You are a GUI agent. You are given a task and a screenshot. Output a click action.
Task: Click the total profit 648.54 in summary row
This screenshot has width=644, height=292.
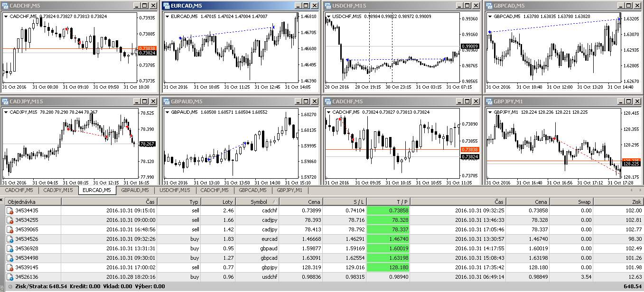pos(633,286)
